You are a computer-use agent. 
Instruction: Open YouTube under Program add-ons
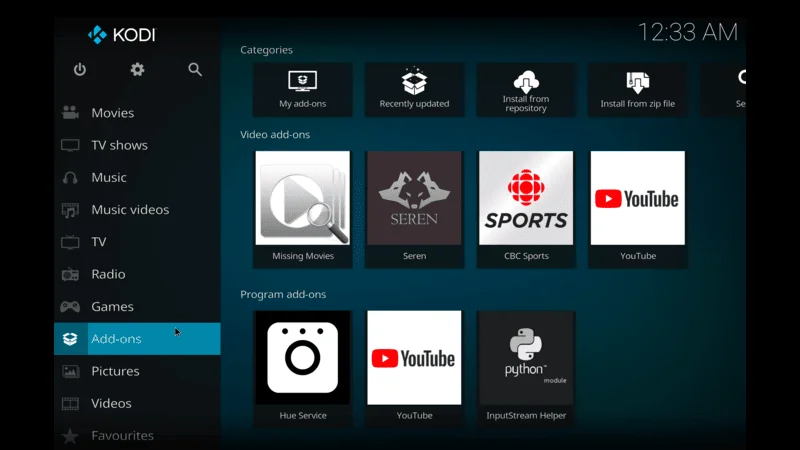point(414,368)
